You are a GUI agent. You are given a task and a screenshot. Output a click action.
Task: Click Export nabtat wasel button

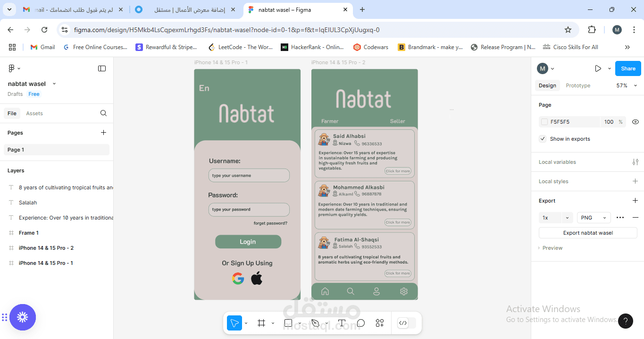(588, 233)
